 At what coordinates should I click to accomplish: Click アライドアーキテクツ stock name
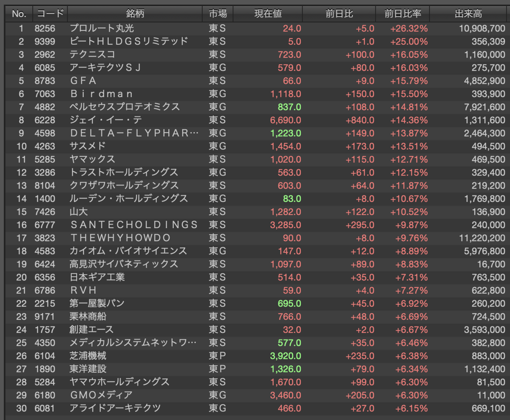click(x=115, y=408)
